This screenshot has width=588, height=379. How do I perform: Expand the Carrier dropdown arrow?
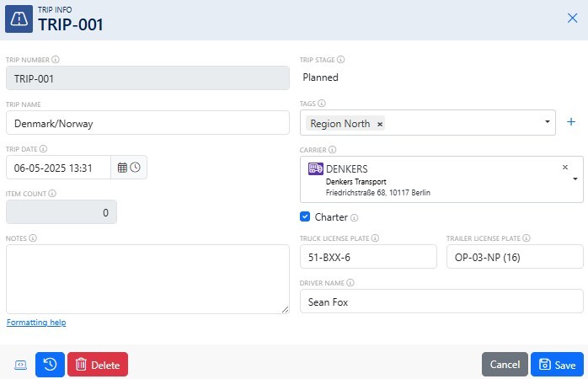point(575,179)
